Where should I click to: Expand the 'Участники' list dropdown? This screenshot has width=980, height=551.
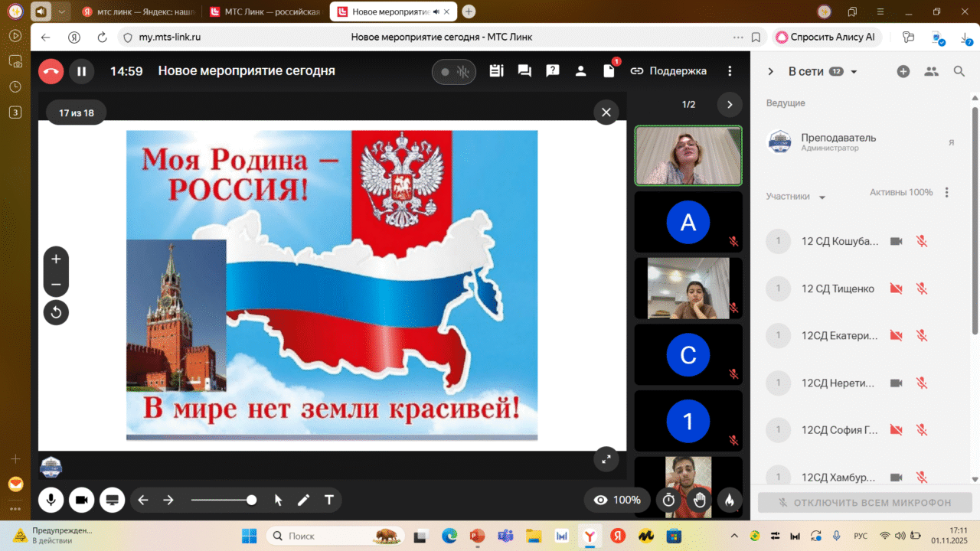tap(822, 197)
